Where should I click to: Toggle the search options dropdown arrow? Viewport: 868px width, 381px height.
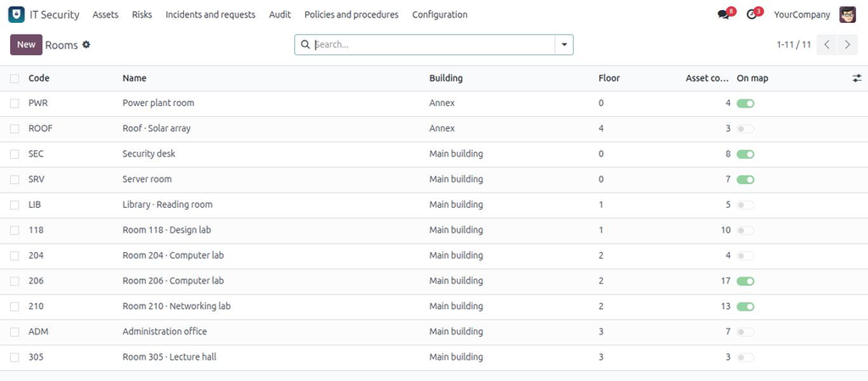coord(564,45)
